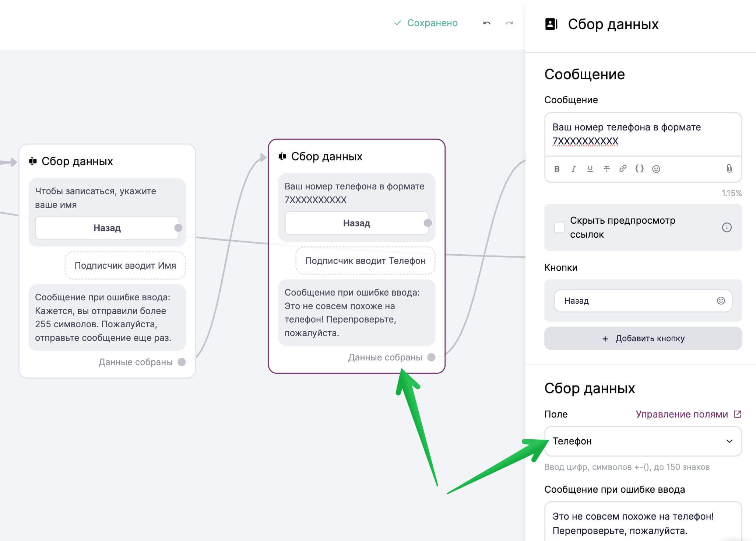
Task: Open the Управление полями link
Action: (x=682, y=414)
